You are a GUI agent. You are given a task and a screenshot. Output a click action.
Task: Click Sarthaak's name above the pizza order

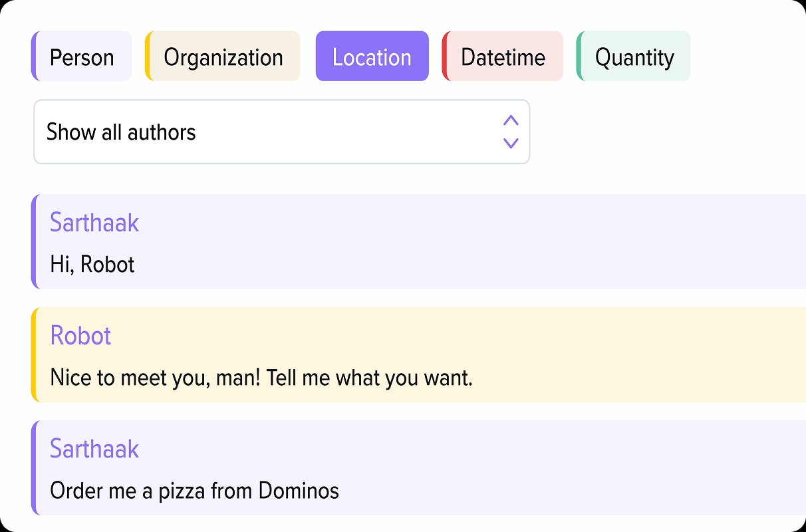point(94,449)
